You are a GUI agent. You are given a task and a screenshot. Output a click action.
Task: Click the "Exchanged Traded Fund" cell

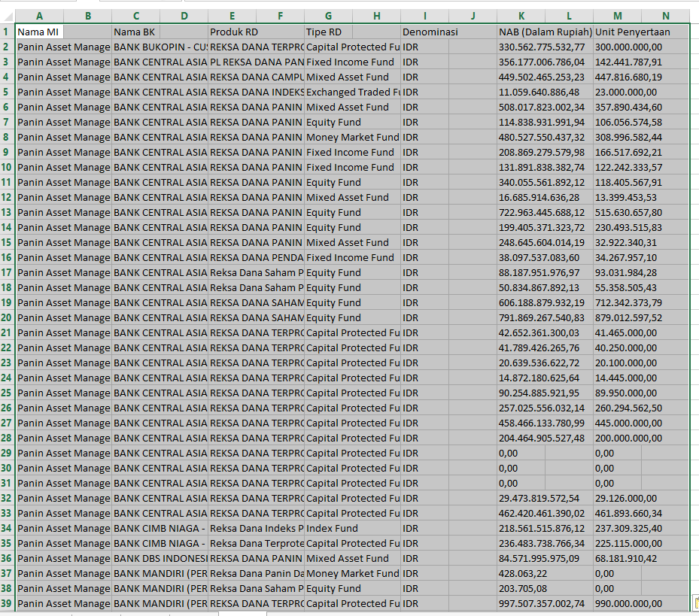[352, 92]
